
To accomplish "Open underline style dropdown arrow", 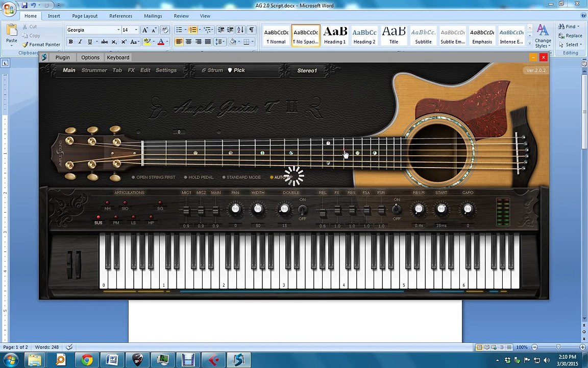I will 97,42.
